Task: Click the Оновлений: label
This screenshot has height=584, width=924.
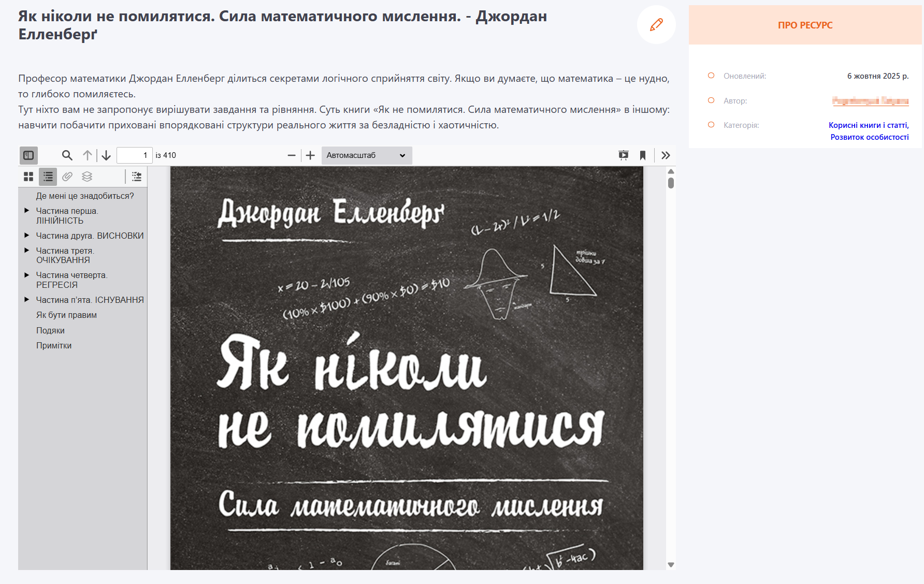Action: coord(745,76)
